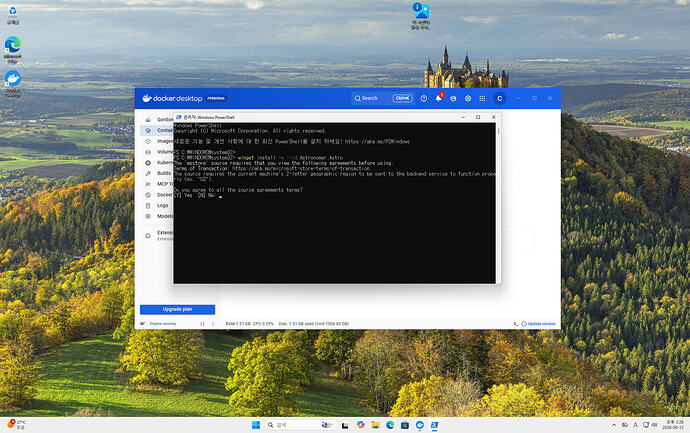Expand the system tray hidden icons chevron
The height and width of the screenshot is (433, 690).
pyautogui.click(x=614, y=425)
